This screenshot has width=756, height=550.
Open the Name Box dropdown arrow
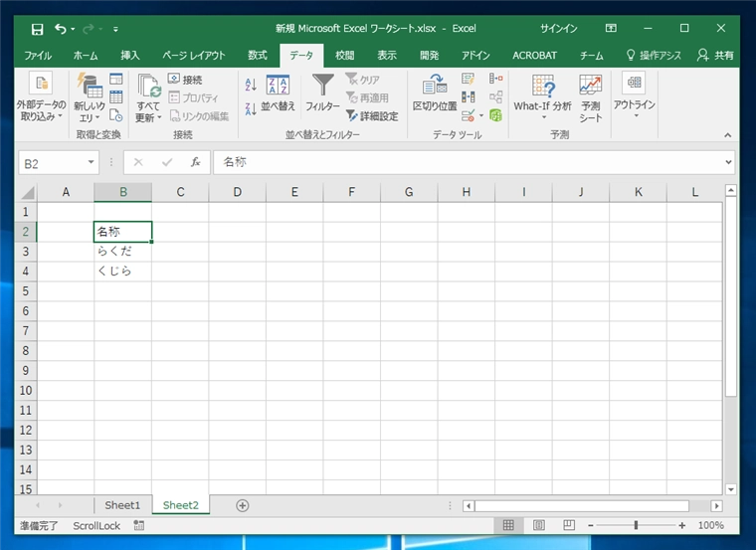(x=91, y=163)
